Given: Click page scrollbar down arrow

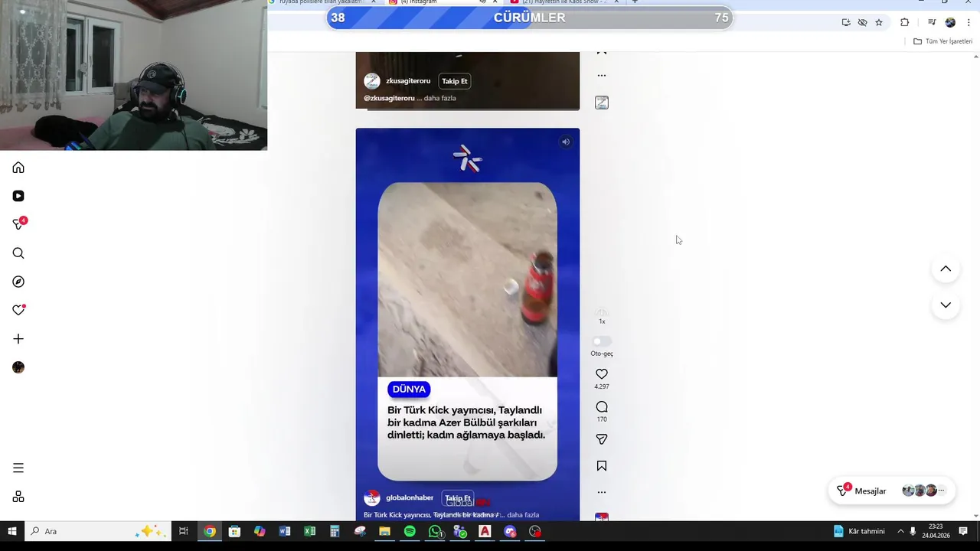Looking at the screenshot, I should tap(975, 516).
